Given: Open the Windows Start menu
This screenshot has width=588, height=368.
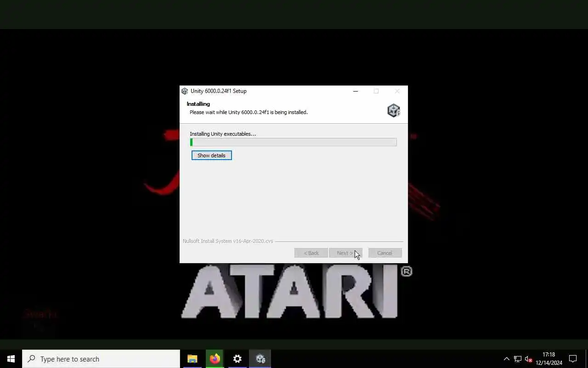Looking at the screenshot, I should [x=11, y=359].
